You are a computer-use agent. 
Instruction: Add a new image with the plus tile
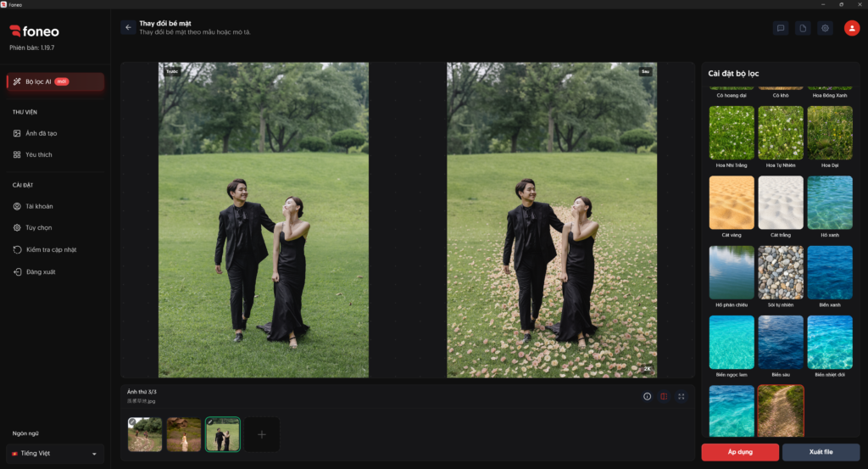tap(262, 435)
